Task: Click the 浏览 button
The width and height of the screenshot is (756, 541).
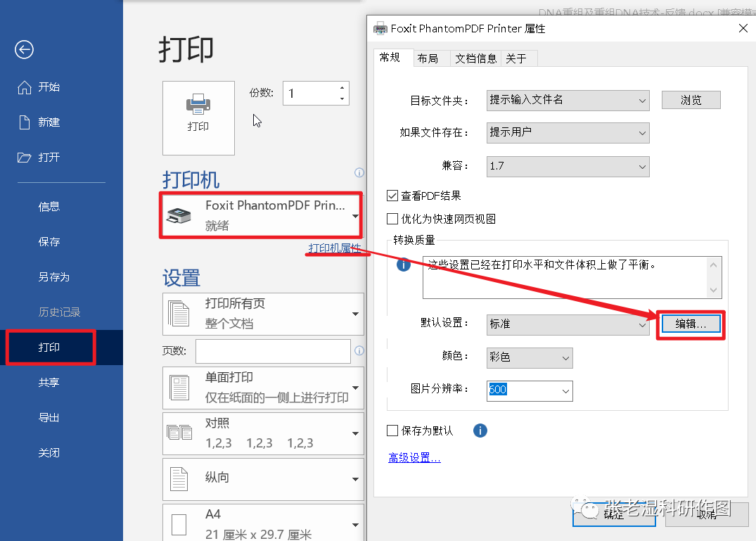Action: [x=691, y=99]
